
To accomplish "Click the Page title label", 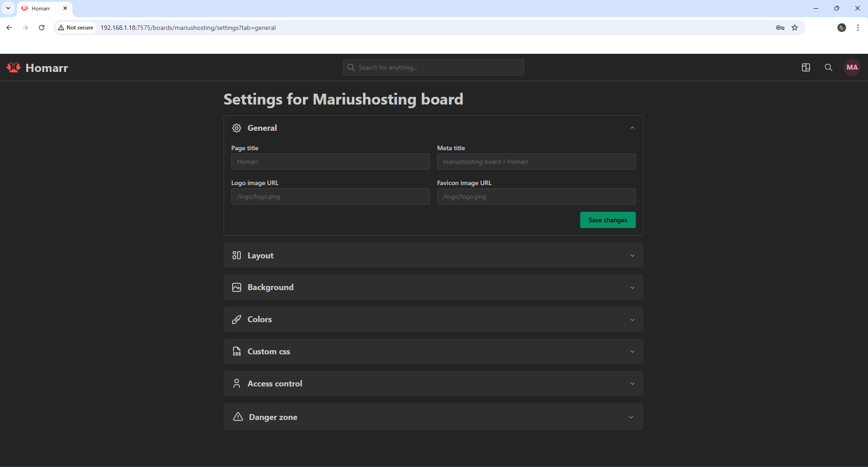I will 245,148.
